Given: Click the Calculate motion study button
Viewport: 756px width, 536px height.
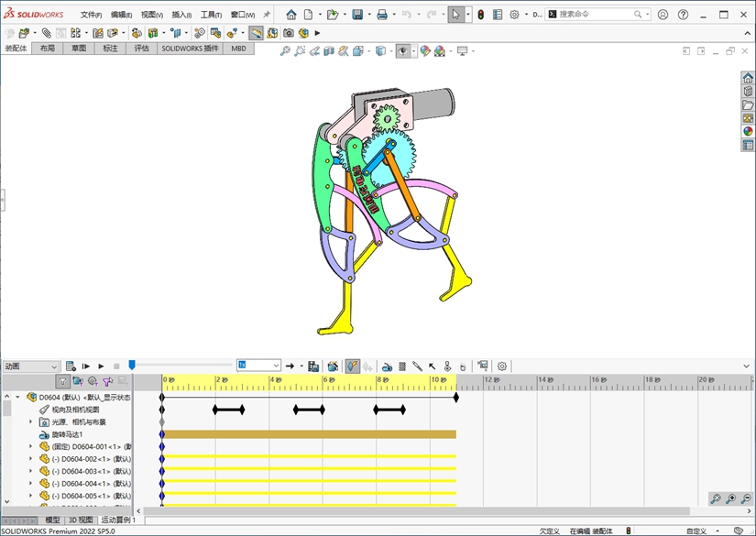Looking at the screenshot, I should point(70,366).
